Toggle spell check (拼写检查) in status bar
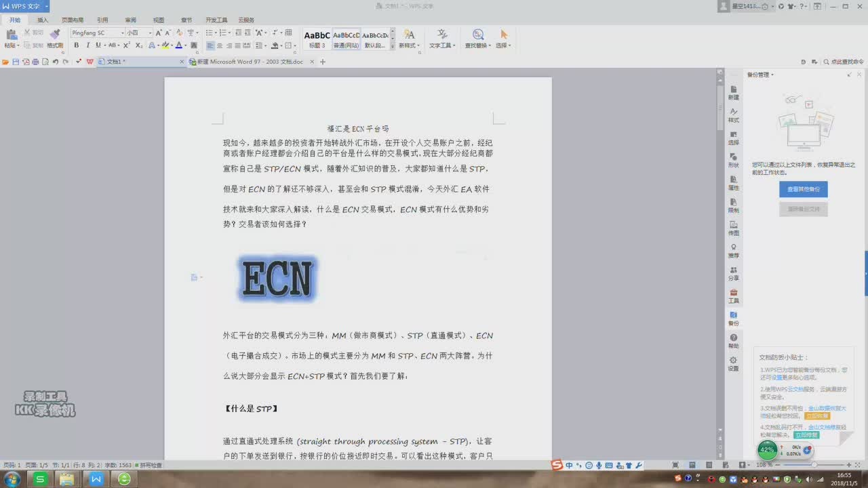The width and height of the screenshot is (868, 488). coord(149,465)
